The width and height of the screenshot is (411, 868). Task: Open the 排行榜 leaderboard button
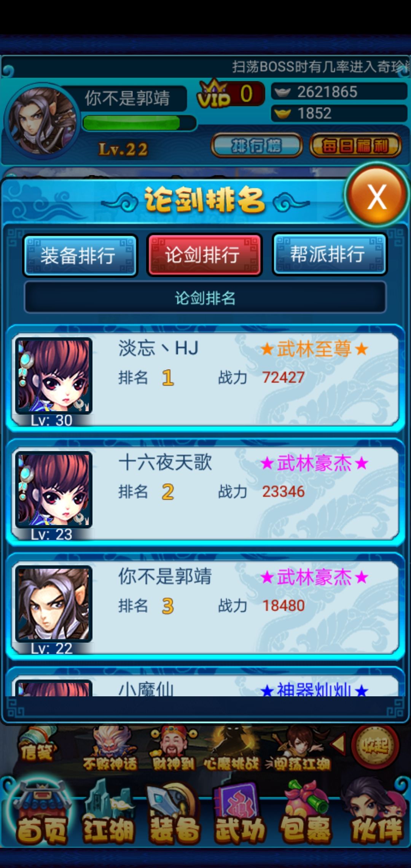[x=256, y=145]
